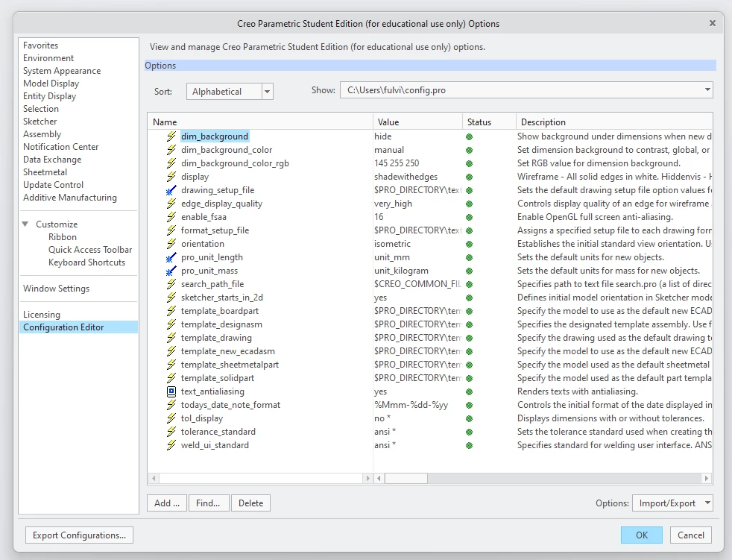
Task: Select Quick Access Toolbar under Customize
Action: click(90, 249)
